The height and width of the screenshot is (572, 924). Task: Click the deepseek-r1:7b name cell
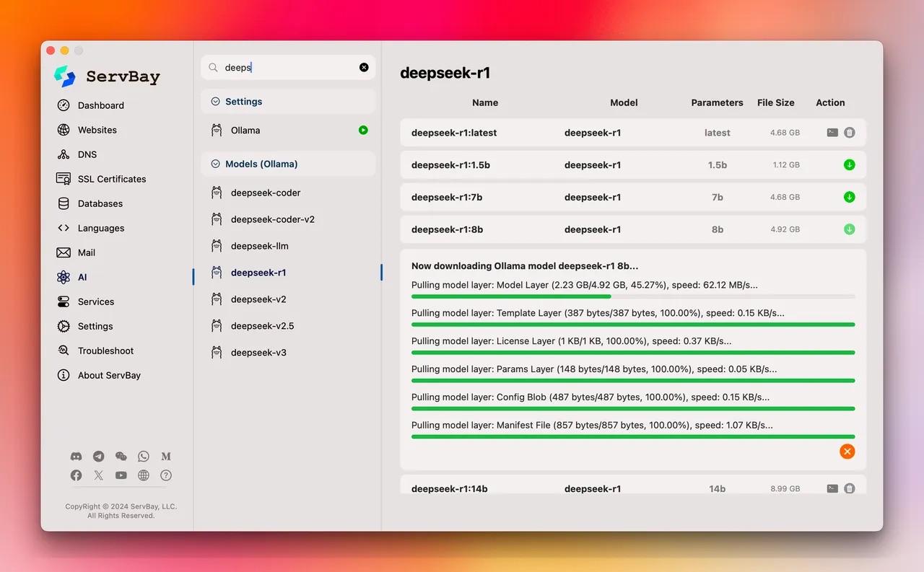pyautogui.click(x=447, y=197)
